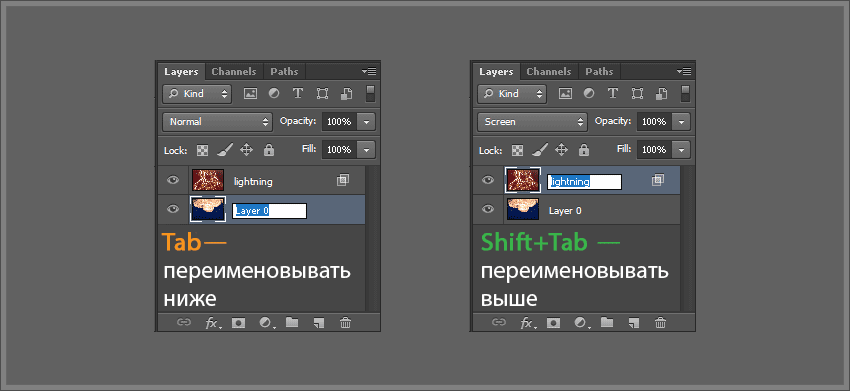
Task: Click lightning layer name in left panel
Action: pyautogui.click(x=253, y=182)
